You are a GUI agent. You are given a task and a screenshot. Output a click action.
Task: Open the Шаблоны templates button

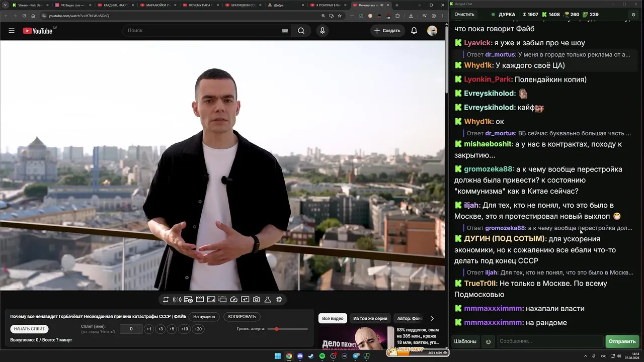click(x=465, y=341)
